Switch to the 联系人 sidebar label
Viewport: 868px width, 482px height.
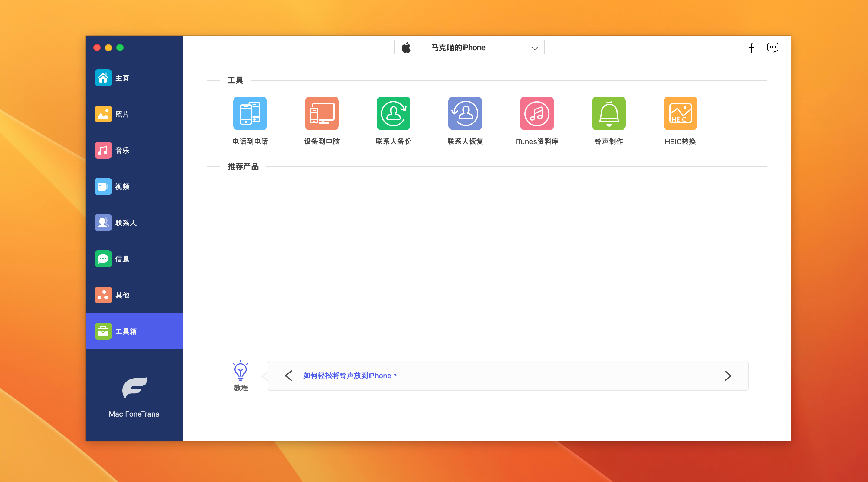click(126, 223)
